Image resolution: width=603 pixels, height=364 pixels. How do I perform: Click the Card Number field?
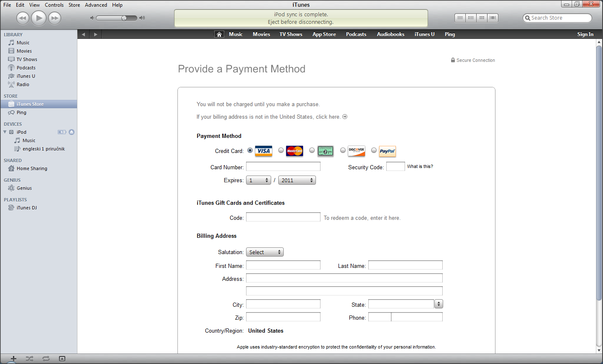point(283,167)
